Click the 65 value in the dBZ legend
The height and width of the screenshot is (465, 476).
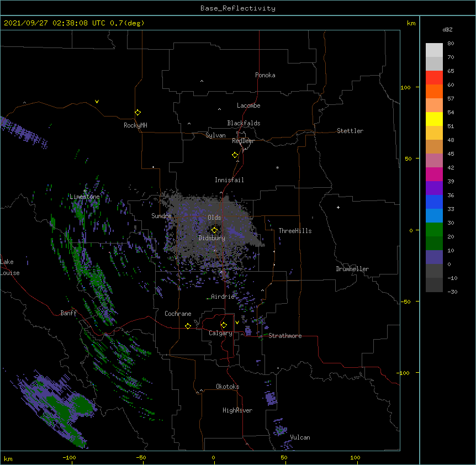[451, 71]
